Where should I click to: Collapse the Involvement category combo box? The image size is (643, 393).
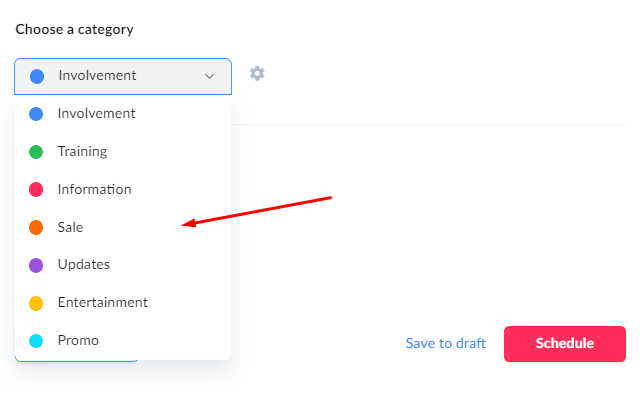coord(123,76)
